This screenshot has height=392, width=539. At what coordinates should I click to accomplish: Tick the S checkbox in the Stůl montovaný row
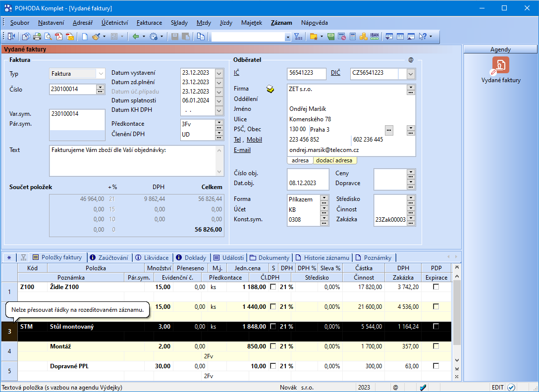click(x=273, y=326)
